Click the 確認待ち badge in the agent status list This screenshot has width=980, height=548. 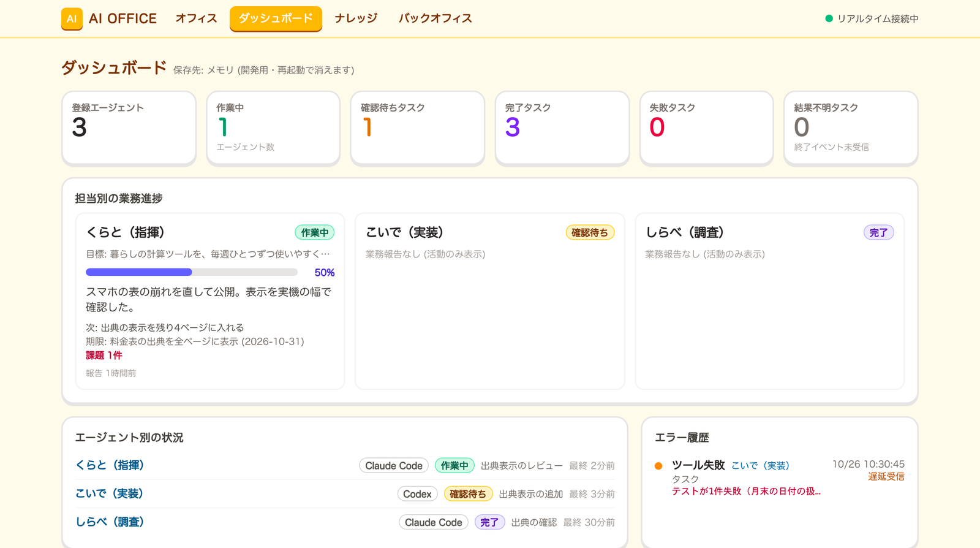pyautogui.click(x=468, y=494)
